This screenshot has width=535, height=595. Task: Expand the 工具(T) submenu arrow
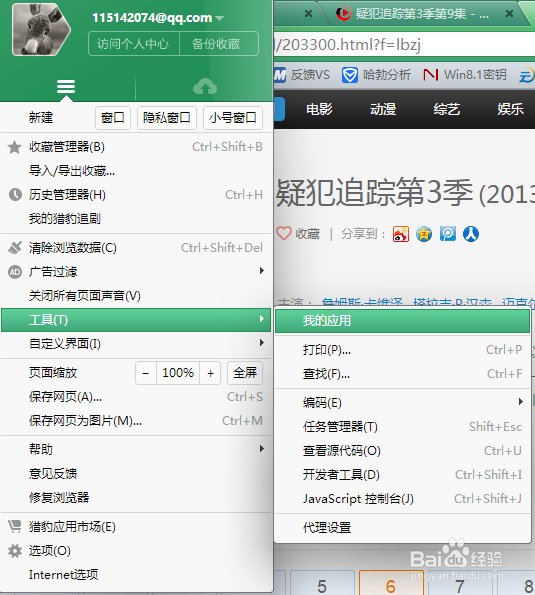tap(261, 319)
